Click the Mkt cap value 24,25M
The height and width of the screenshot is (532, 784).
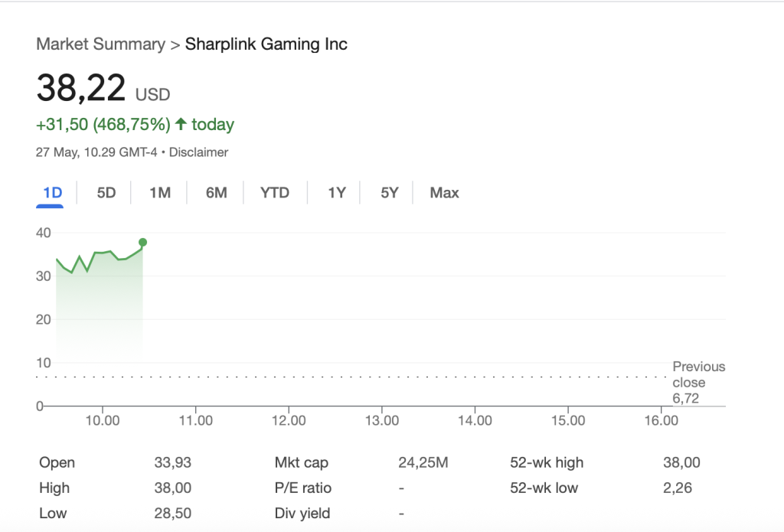click(x=423, y=462)
